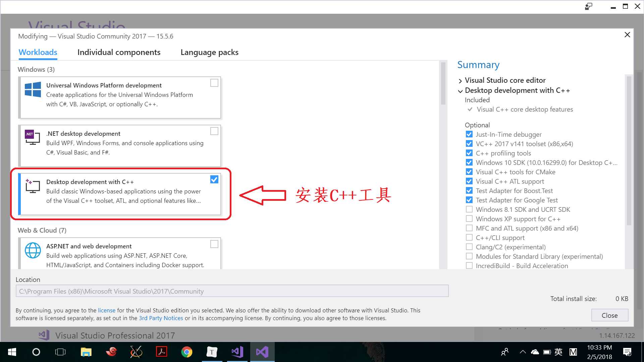Click the Location input field
This screenshot has height=362, width=644.
click(x=231, y=291)
